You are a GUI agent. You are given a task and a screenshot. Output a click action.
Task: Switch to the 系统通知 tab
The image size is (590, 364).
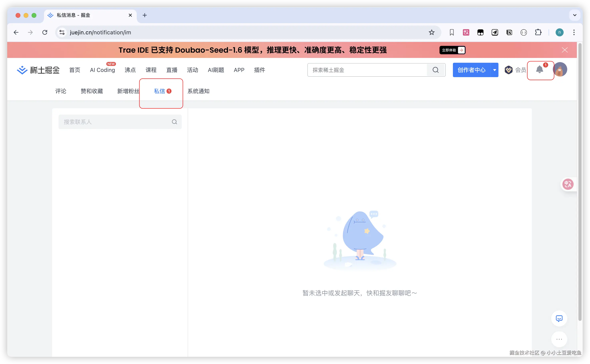click(198, 91)
